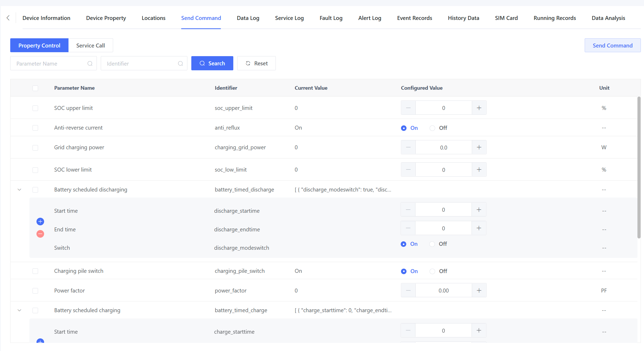Image resolution: width=644 pixels, height=351 pixels.
Task: Collapse Battery scheduled discharging row
Action: (19, 190)
